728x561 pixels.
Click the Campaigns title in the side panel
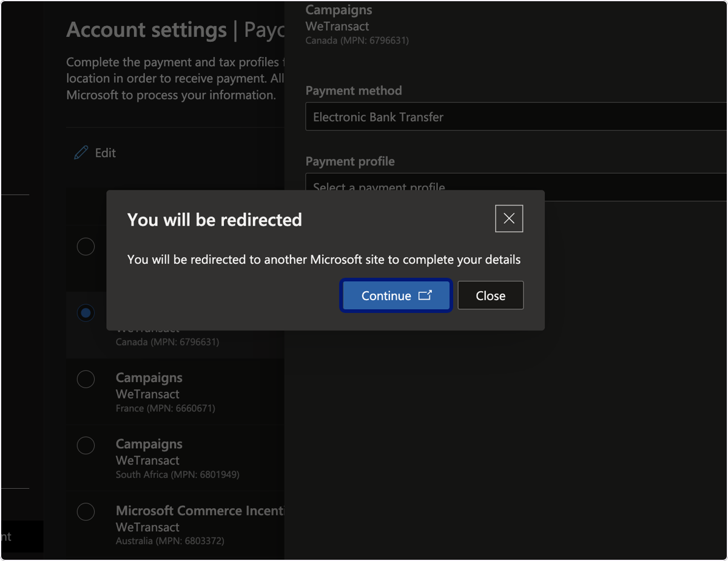[339, 10]
